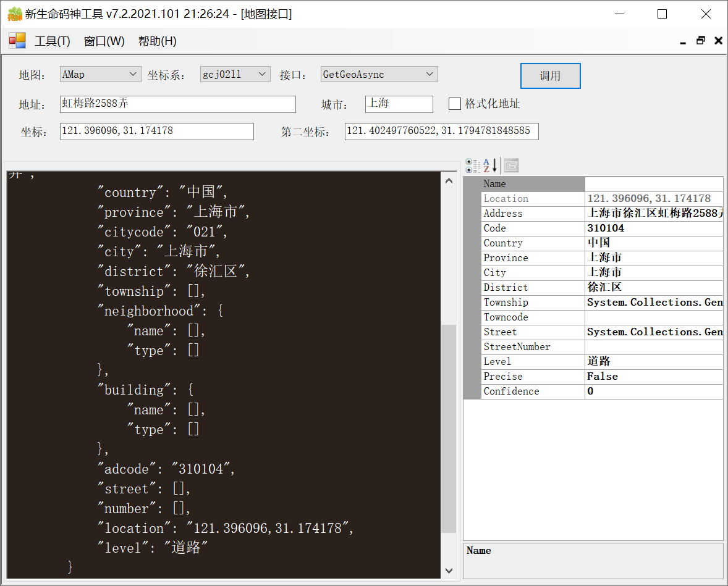The height and width of the screenshot is (586, 728).
Task: Click the down arrow of JSON scrollbar
Action: (x=449, y=571)
